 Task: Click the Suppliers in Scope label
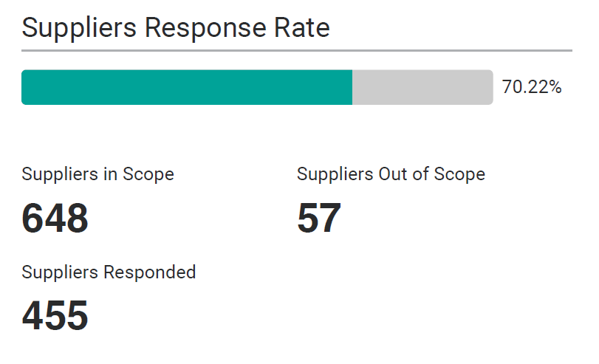[x=98, y=174]
